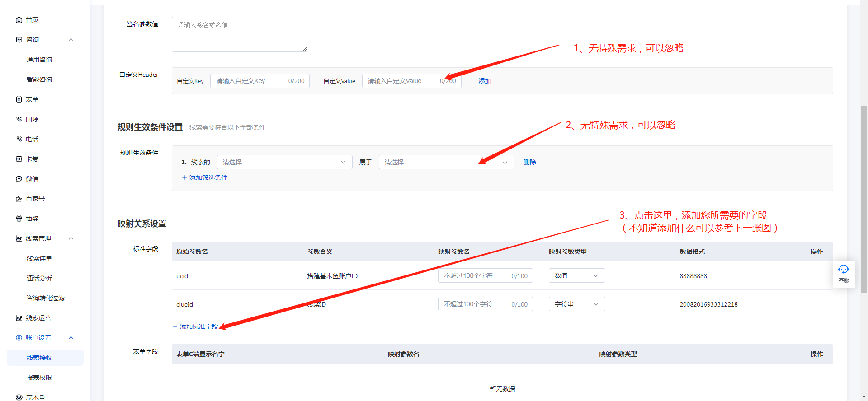Viewport: 868px width, 401px height.
Task: Click the 线索运营 chart icon
Action: [19, 318]
